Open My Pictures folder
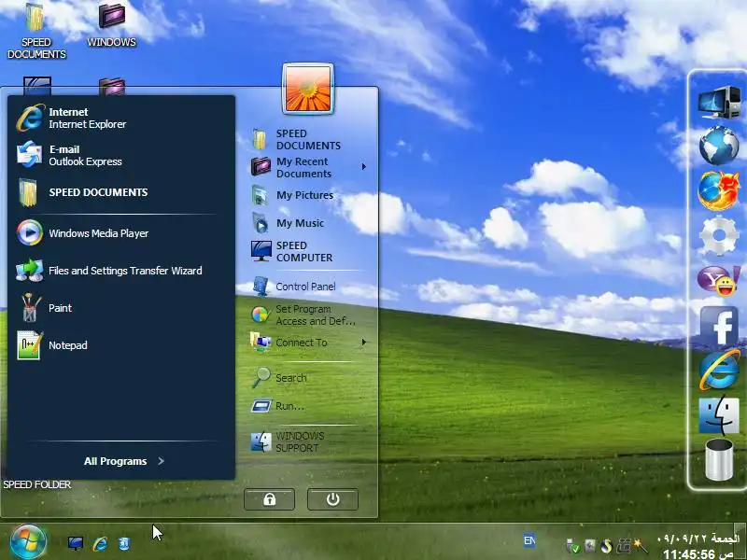747x560 pixels. pyautogui.click(x=293, y=195)
